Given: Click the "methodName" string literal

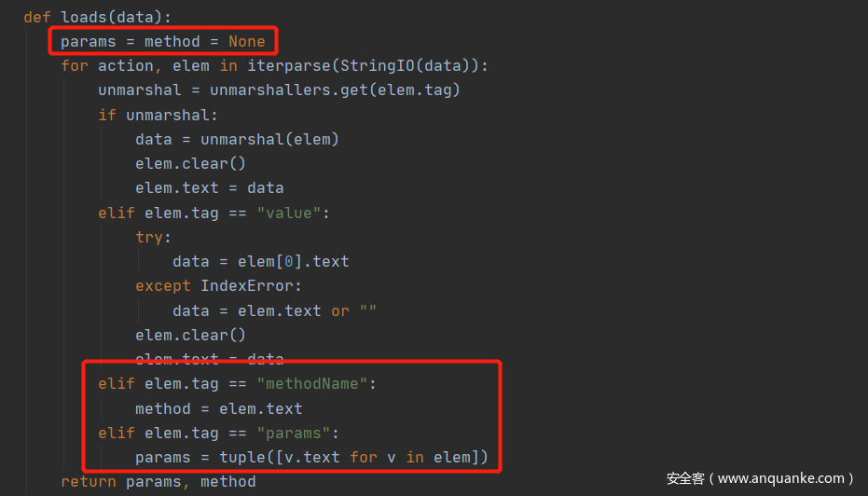Looking at the screenshot, I should (311, 383).
